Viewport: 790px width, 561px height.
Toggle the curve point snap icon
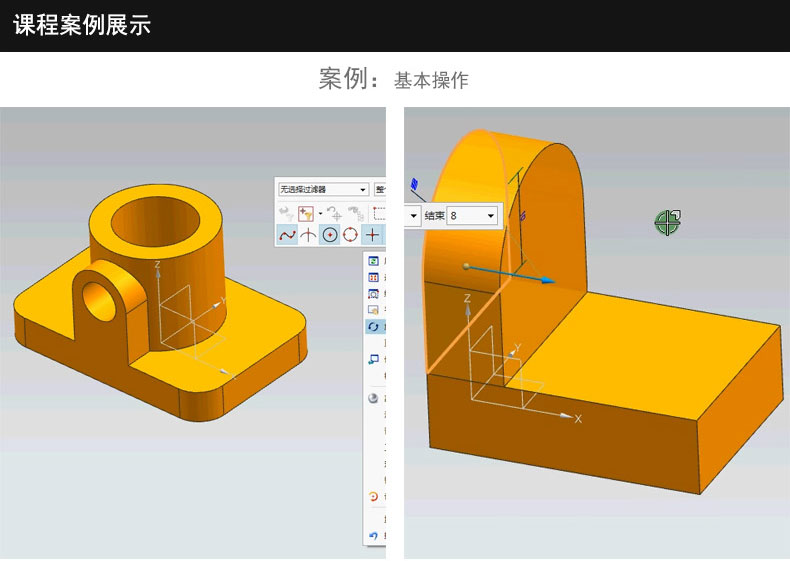287,235
